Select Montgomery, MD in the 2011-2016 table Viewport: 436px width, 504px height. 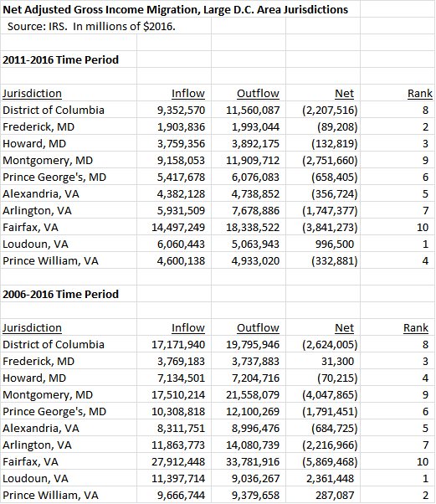48,161
